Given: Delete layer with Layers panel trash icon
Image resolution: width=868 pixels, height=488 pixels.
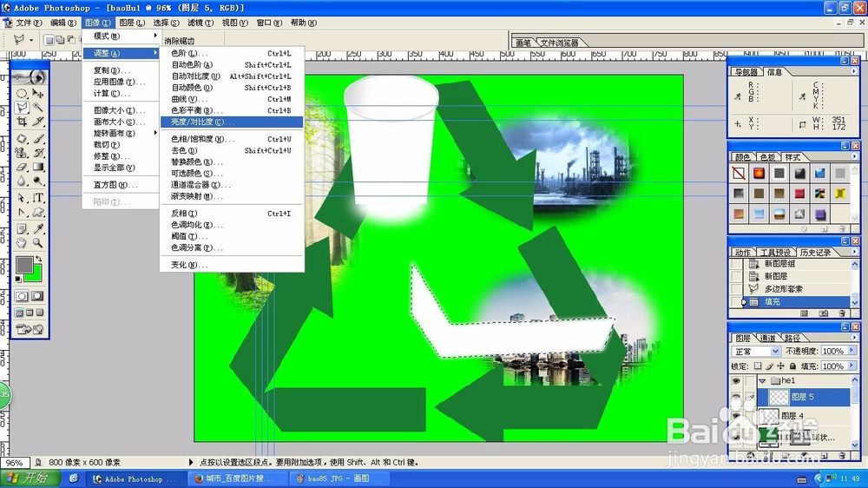Looking at the screenshot, I should click(842, 455).
